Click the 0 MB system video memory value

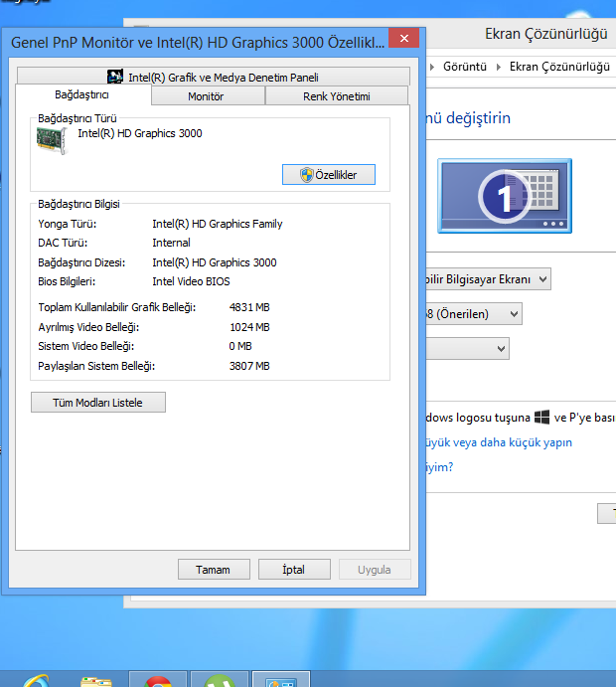point(240,346)
